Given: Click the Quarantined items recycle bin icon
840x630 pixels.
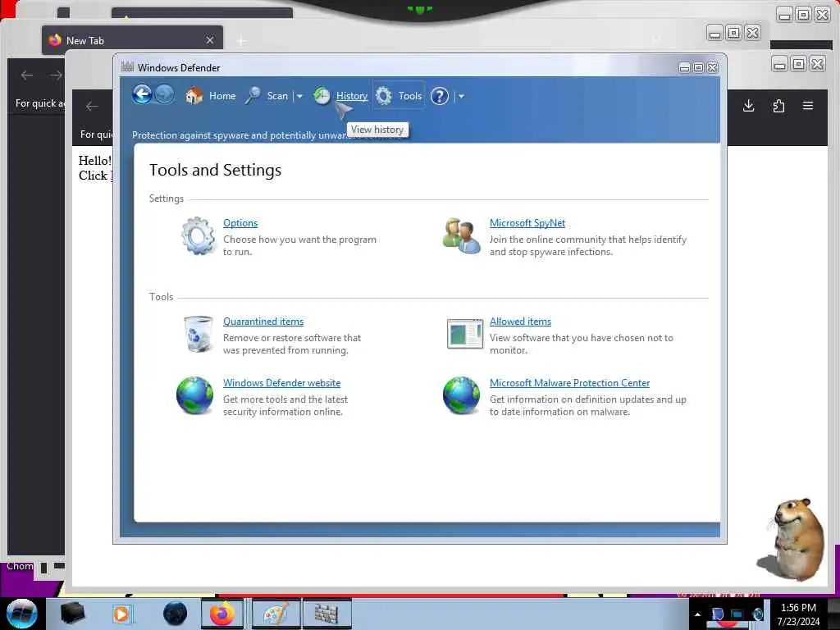Looking at the screenshot, I should click(x=198, y=334).
